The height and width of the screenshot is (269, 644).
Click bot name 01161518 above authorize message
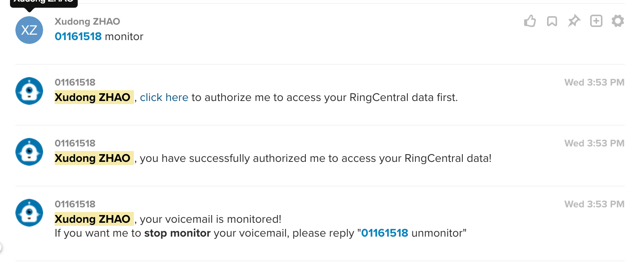point(75,82)
